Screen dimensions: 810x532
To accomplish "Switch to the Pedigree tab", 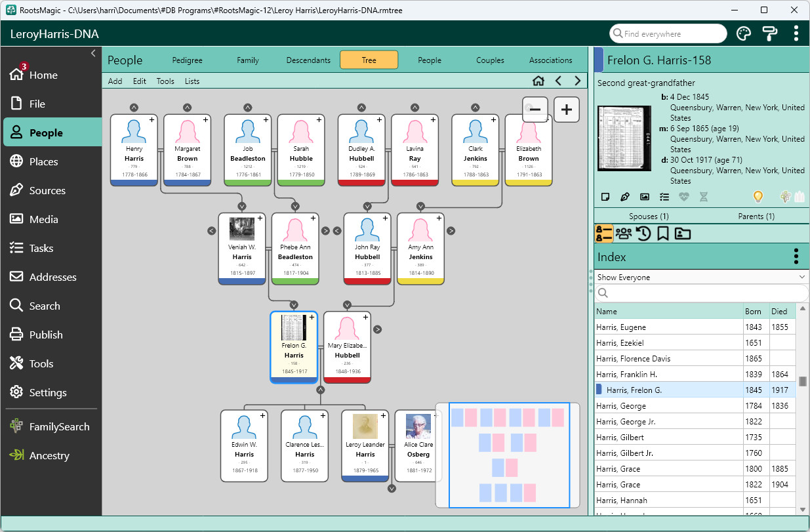I will point(188,60).
